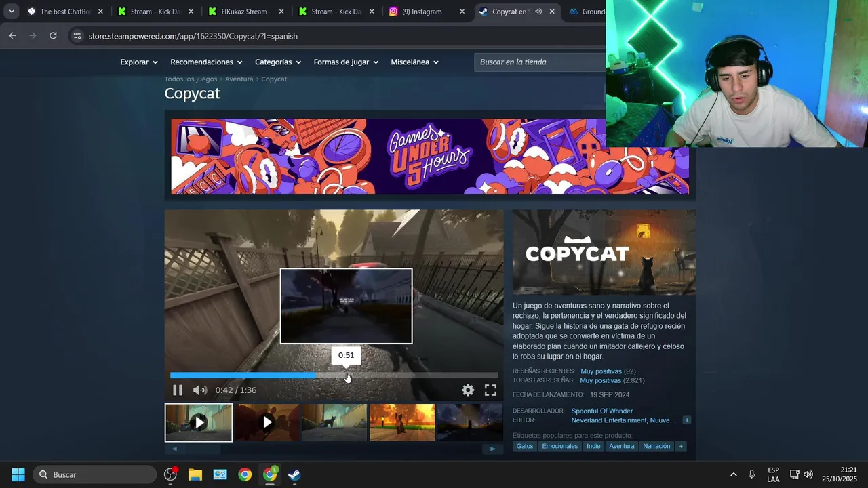This screenshot has width=868, height=488.
Task: Open the Miscelánea dropdown menu
Action: (x=414, y=62)
